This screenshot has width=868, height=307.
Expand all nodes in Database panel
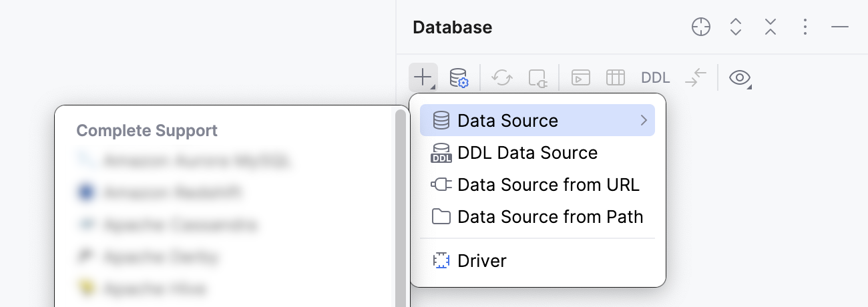coord(736,27)
